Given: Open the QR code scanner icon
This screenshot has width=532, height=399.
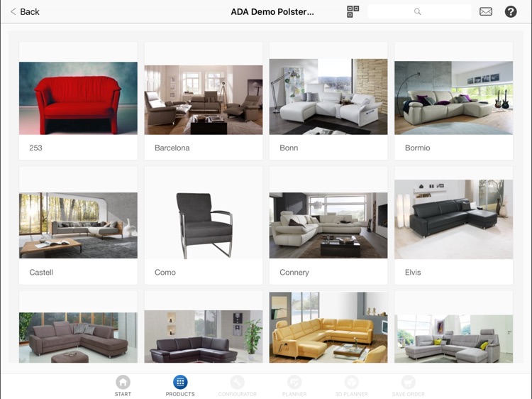Looking at the screenshot, I should point(353,11).
